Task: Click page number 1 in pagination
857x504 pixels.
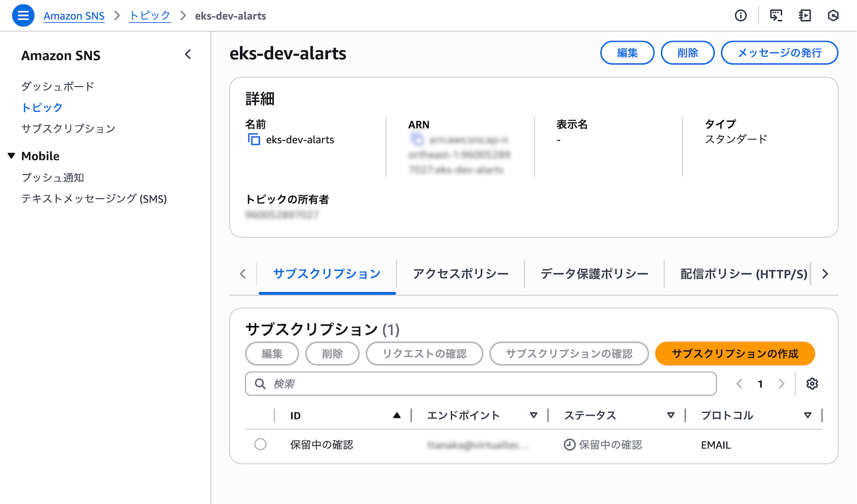Action: (760, 384)
